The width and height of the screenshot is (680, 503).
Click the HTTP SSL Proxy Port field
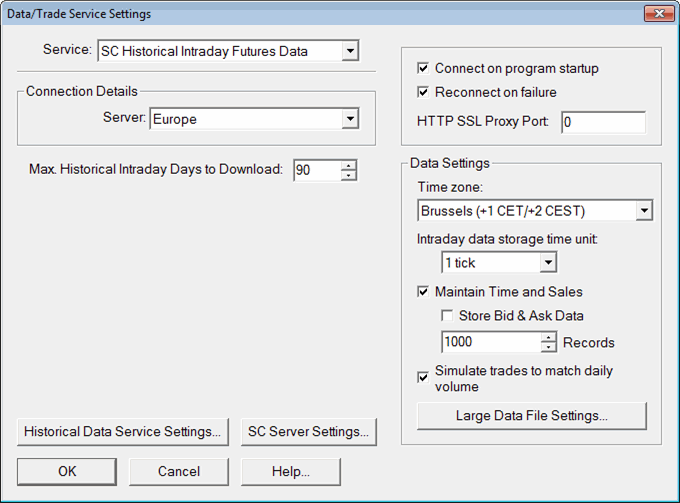point(602,122)
